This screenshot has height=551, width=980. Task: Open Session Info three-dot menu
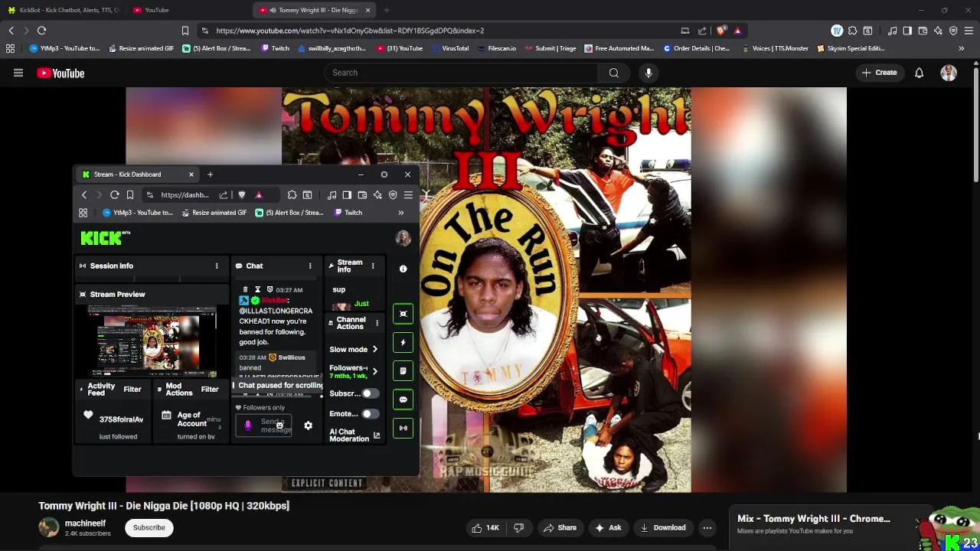click(x=217, y=266)
